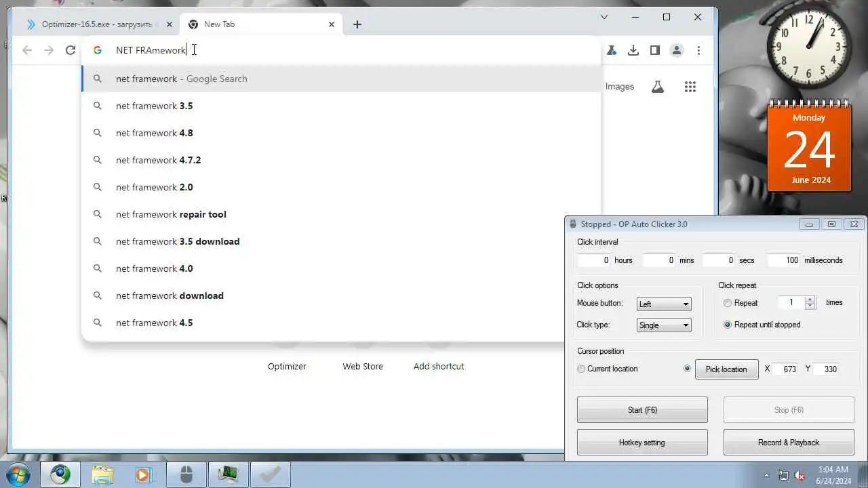Open the monitor app taskbar icon
Image resolution: width=868 pixels, height=488 pixels.
pyautogui.click(x=229, y=474)
